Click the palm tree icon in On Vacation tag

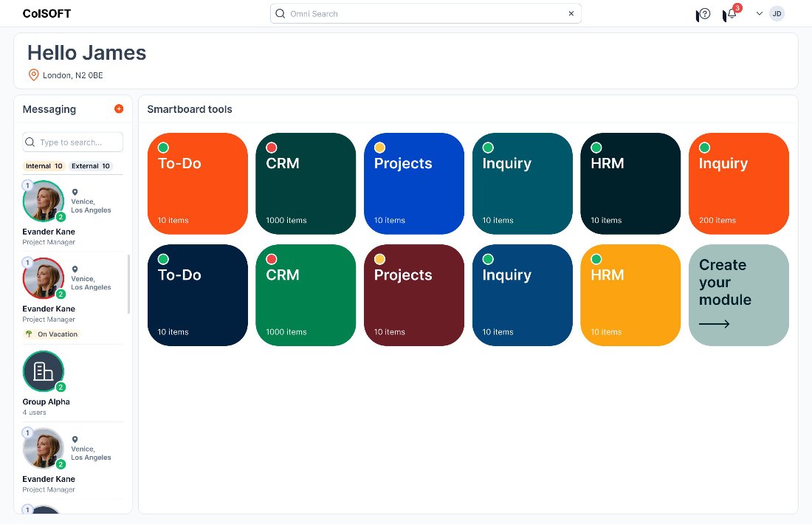click(x=29, y=334)
